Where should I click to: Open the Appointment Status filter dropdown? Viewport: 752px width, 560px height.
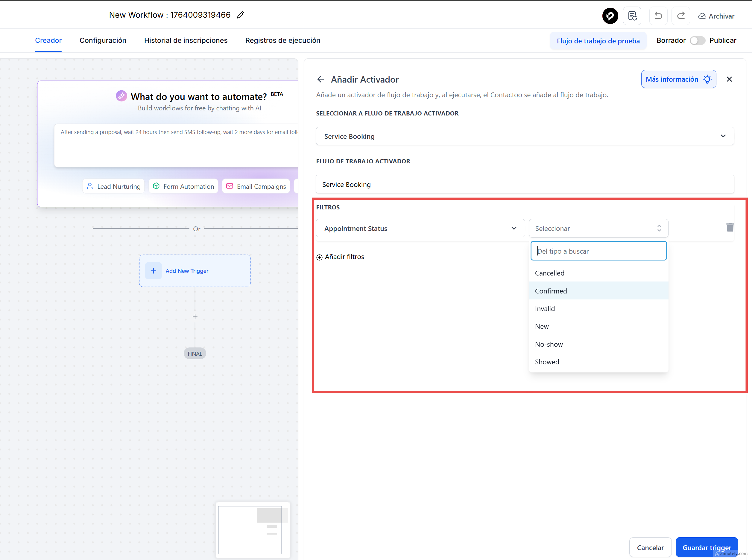420,229
